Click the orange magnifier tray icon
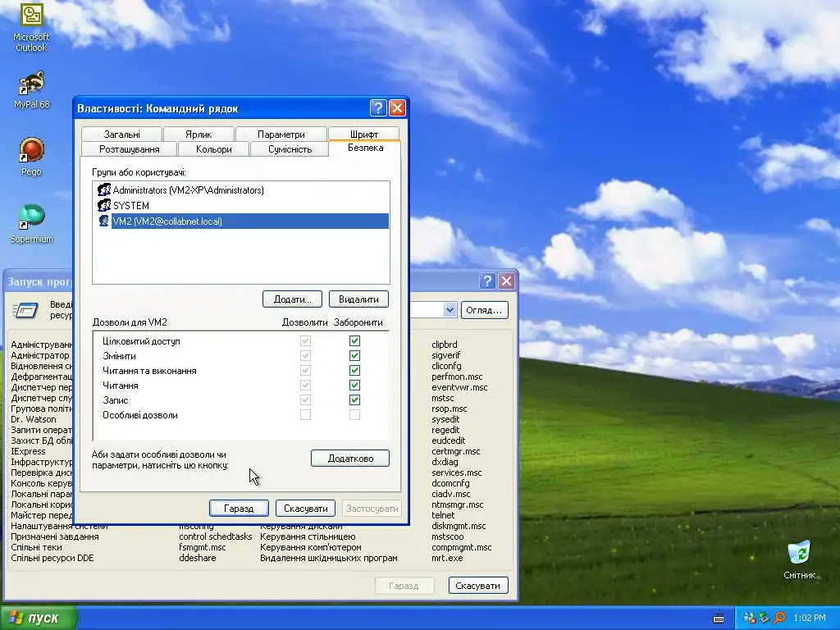 click(779, 618)
